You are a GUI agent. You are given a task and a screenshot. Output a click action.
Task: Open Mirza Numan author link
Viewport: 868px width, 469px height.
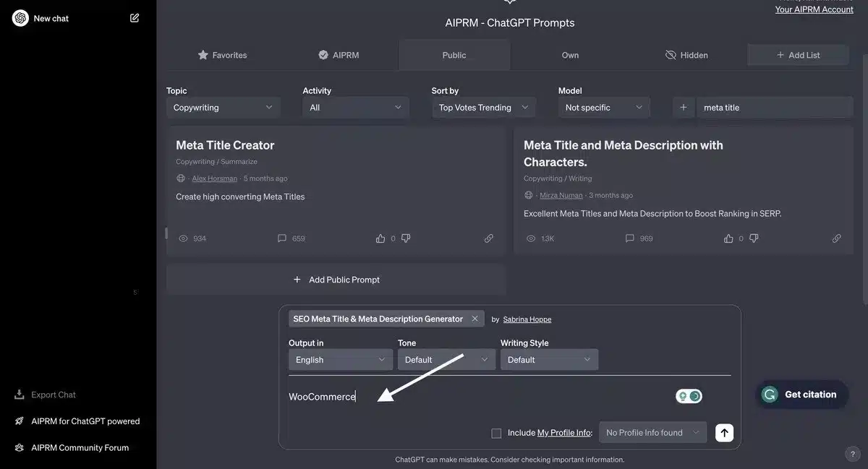point(562,195)
